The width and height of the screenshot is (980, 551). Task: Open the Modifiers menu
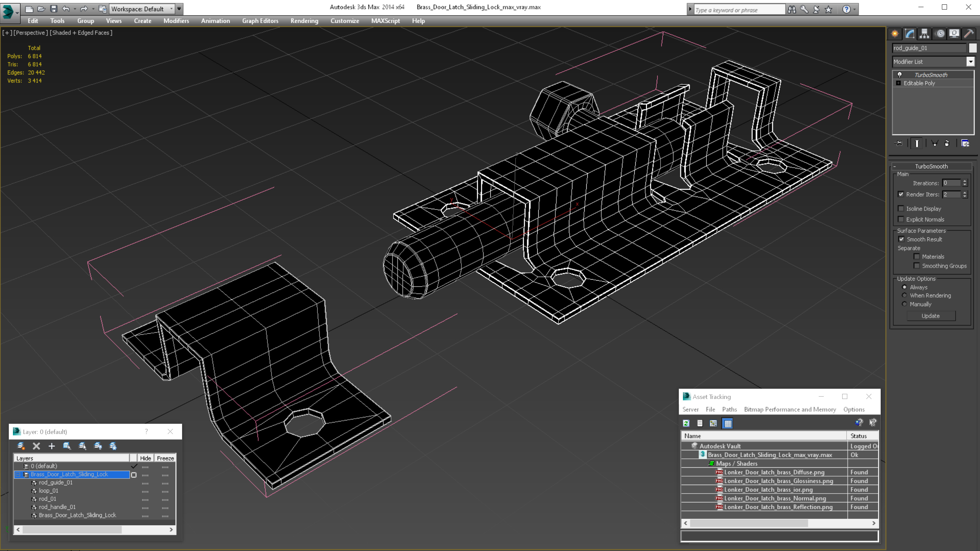click(176, 21)
